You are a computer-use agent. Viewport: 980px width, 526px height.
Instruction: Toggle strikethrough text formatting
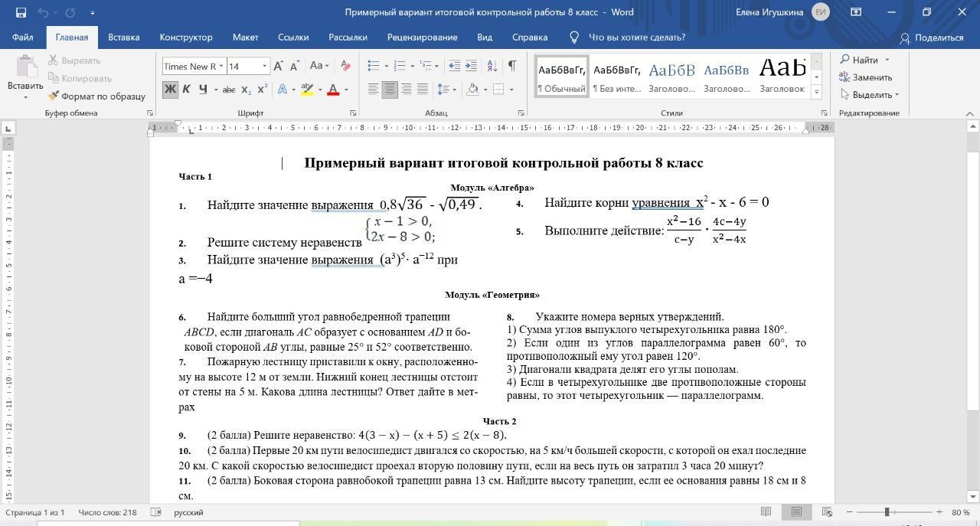[x=228, y=90]
